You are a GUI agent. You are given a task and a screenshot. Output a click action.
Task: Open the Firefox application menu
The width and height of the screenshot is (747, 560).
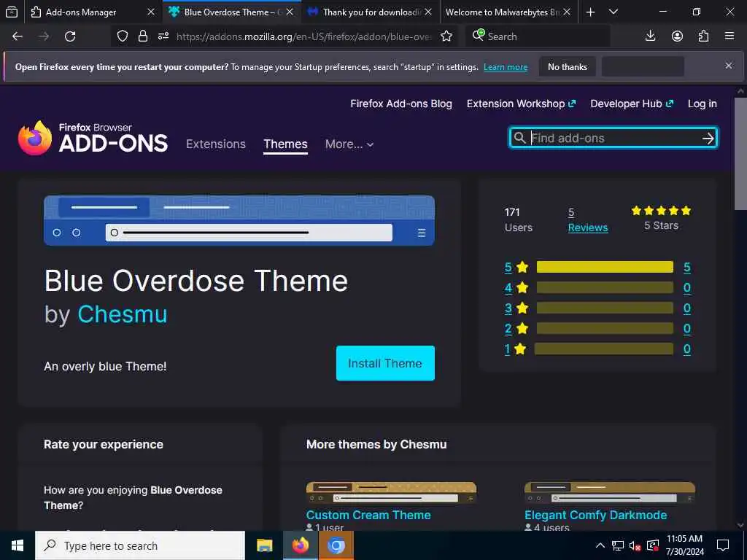click(729, 36)
